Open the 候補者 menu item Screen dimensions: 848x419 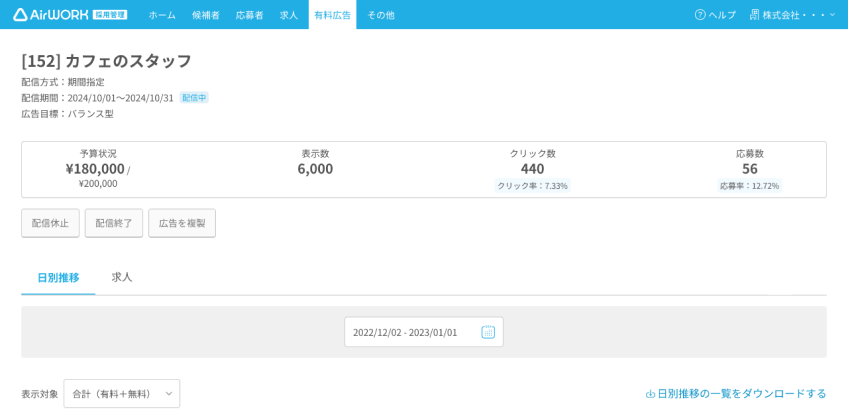(206, 15)
